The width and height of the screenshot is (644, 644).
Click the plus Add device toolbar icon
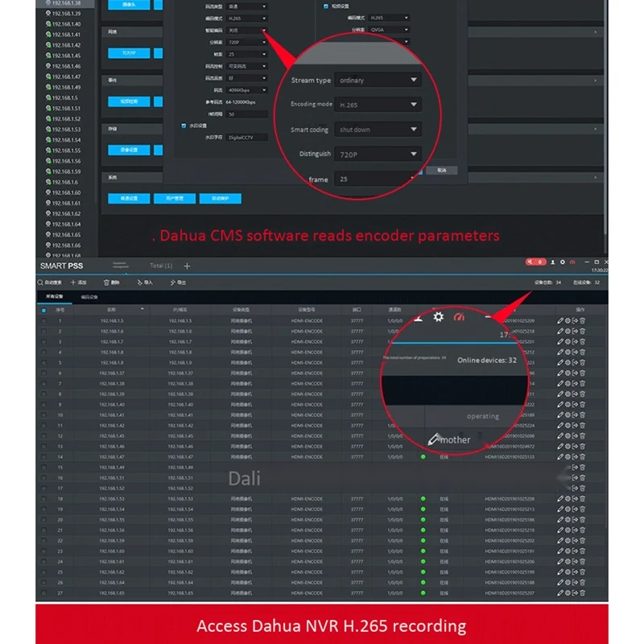click(x=73, y=283)
